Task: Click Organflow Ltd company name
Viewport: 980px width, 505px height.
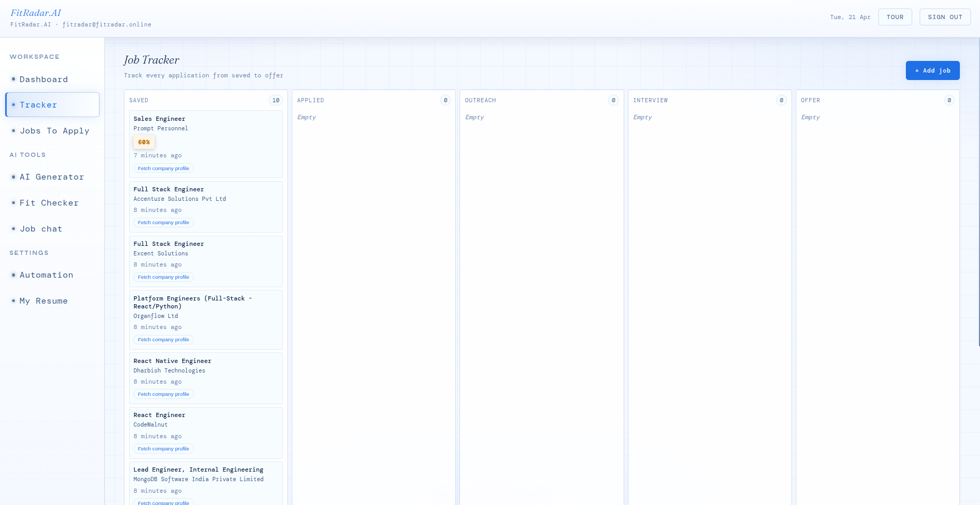Action: point(156,316)
